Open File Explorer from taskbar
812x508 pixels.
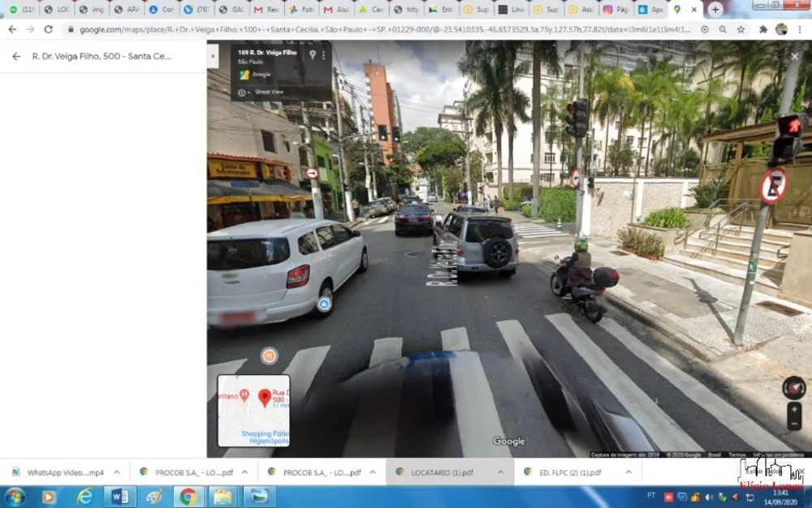[x=222, y=497]
